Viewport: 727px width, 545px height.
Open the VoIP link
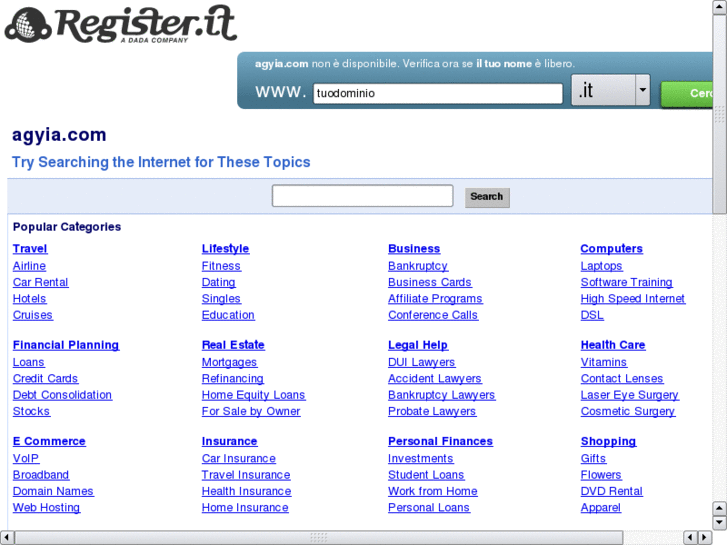click(26, 458)
